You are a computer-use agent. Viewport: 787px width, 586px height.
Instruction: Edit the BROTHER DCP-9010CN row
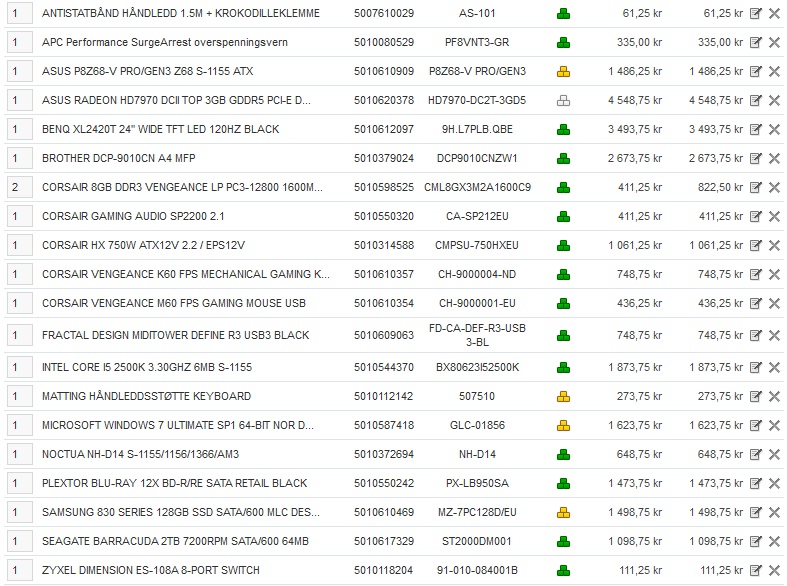tap(755, 159)
